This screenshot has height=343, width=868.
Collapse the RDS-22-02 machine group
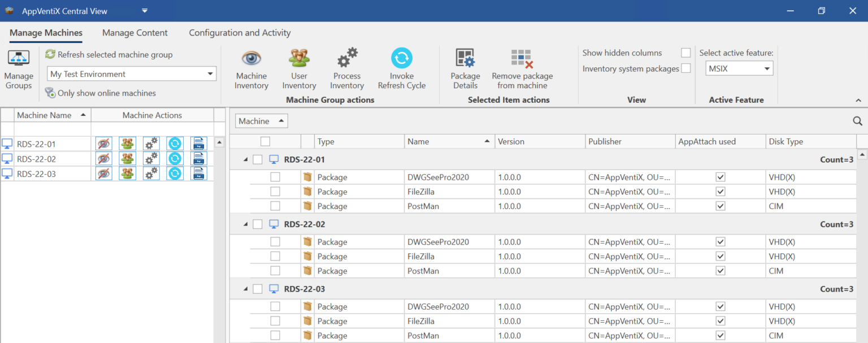pyautogui.click(x=245, y=224)
